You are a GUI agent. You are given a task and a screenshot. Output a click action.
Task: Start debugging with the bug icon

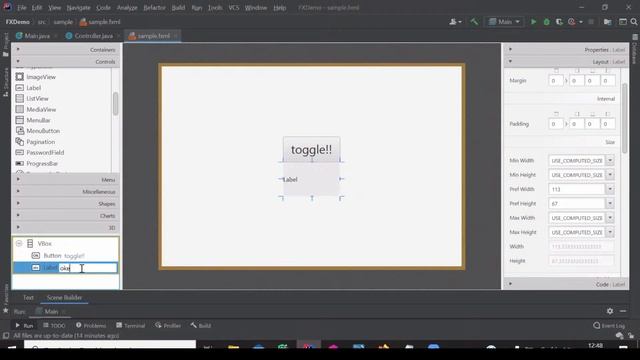pyautogui.click(x=547, y=22)
